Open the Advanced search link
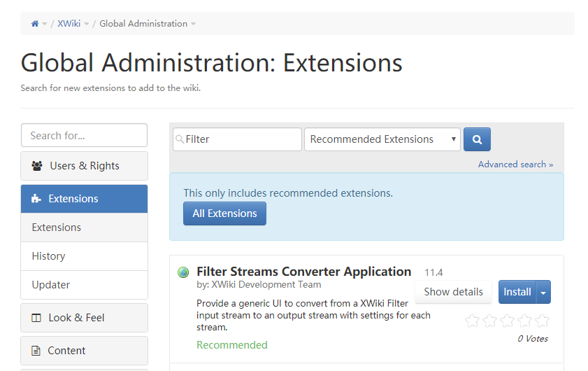The width and height of the screenshot is (588, 371). coord(515,164)
